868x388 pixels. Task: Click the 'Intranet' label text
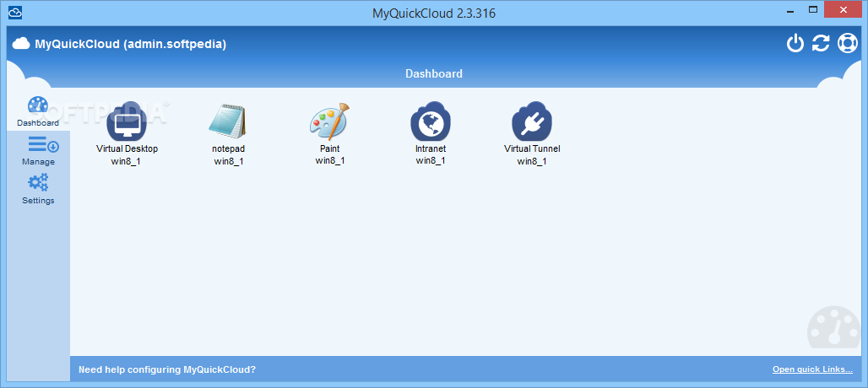click(x=431, y=148)
